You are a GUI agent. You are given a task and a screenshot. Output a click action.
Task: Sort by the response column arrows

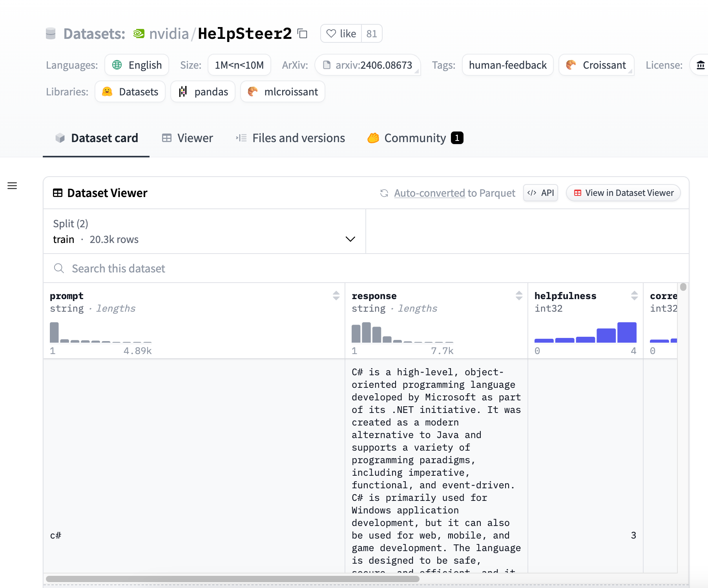tap(519, 296)
